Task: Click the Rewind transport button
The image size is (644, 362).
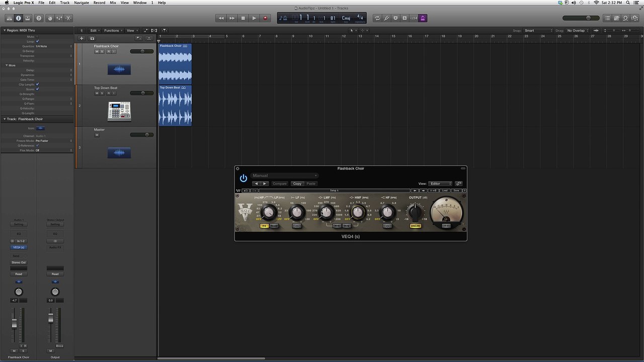Action: click(x=221, y=18)
